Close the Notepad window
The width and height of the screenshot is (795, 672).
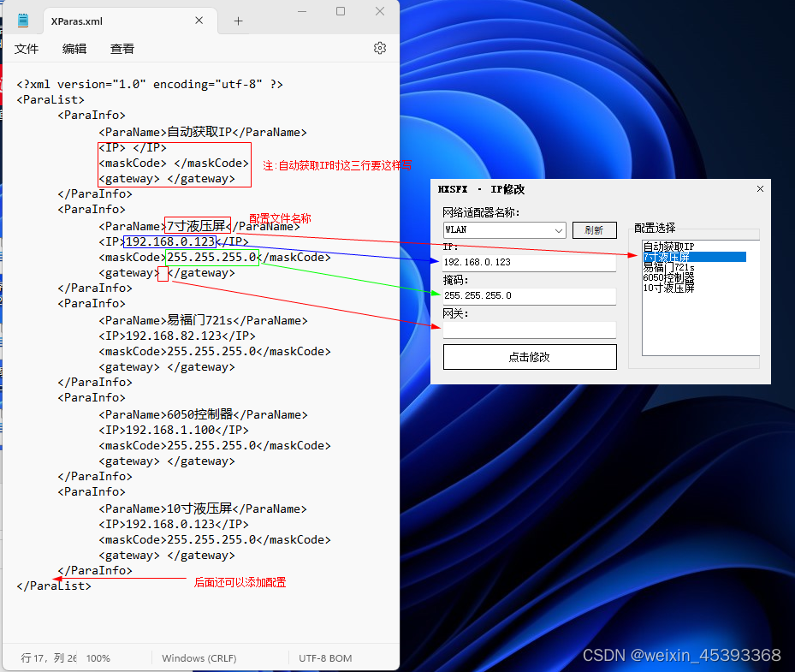380,11
